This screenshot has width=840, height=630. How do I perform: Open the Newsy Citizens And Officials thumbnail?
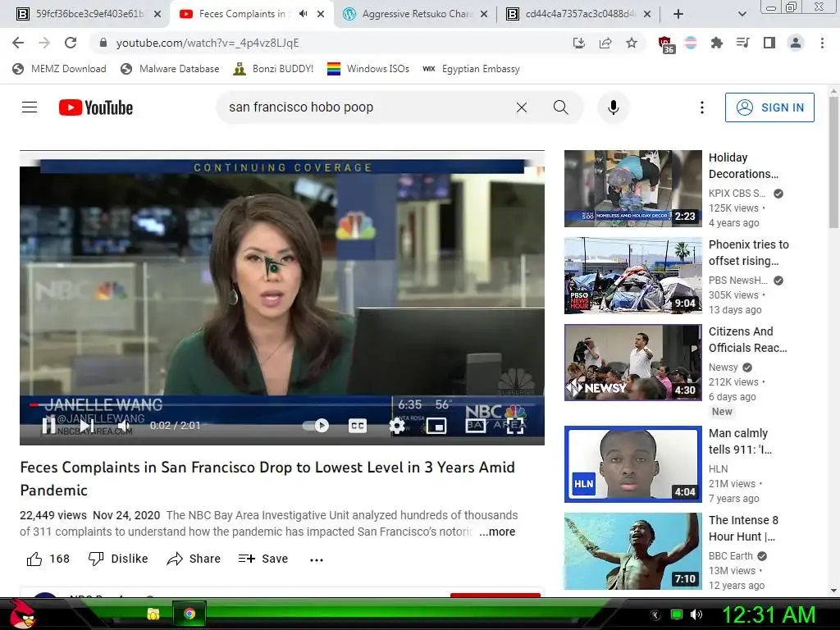[632, 362]
